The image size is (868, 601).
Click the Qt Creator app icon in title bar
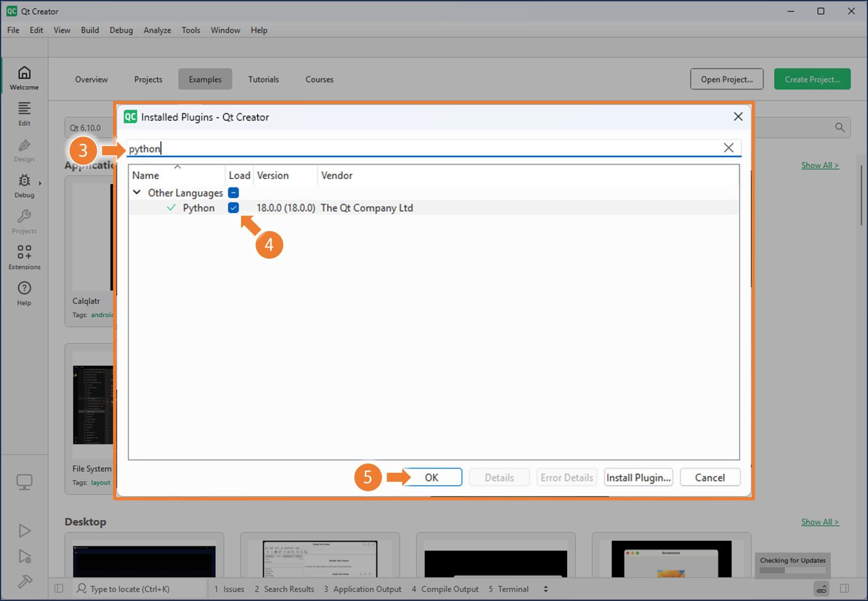point(12,11)
